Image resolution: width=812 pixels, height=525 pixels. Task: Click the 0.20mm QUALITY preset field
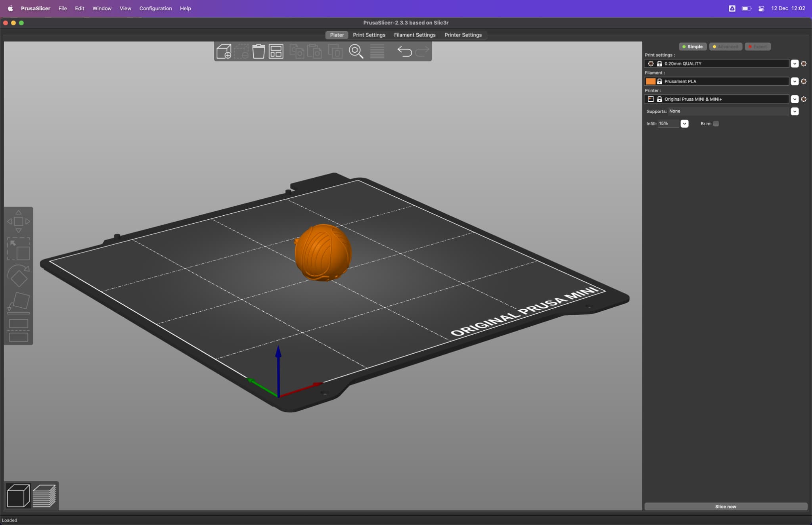tap(717, 63)
